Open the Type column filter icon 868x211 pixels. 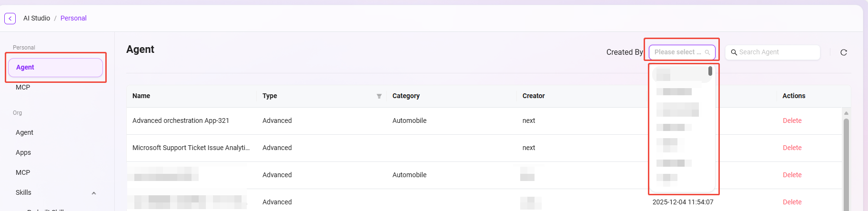pos(379,96)
